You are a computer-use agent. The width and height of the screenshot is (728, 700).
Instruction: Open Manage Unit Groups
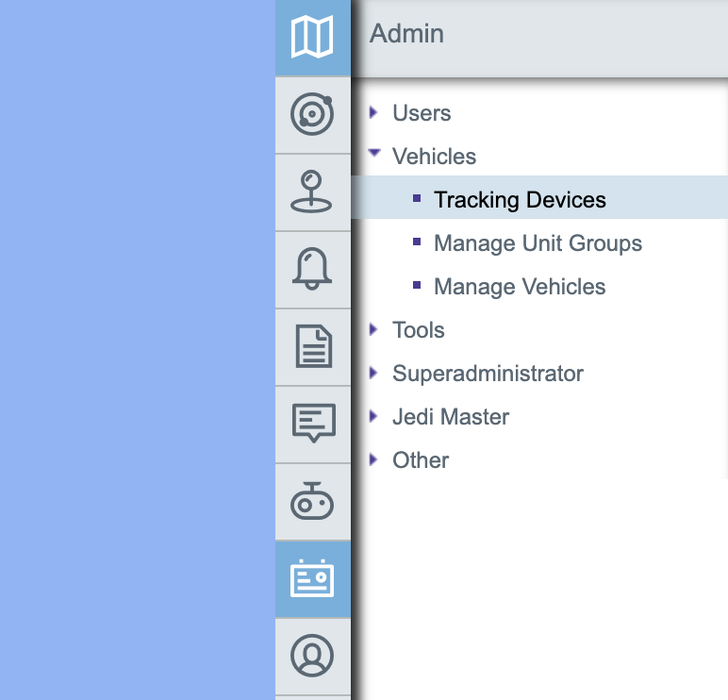(x=538, y=243)
